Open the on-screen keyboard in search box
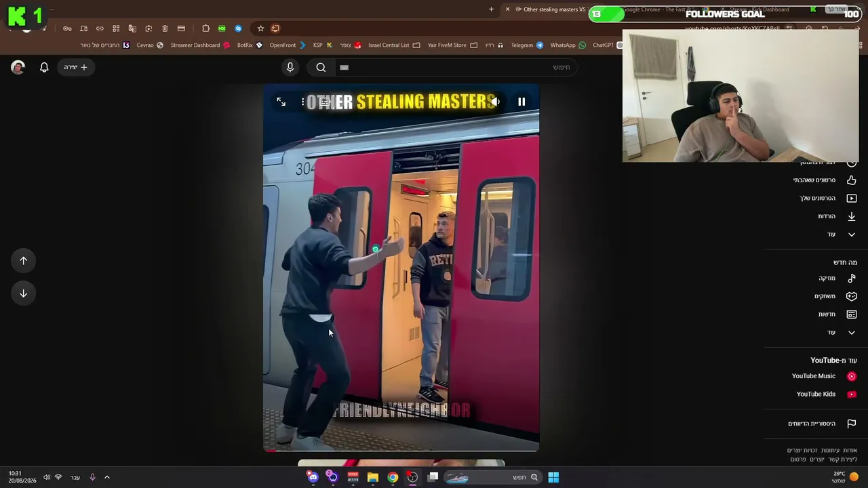The width and height of the screenshot is (868, 488). [344, 67]
